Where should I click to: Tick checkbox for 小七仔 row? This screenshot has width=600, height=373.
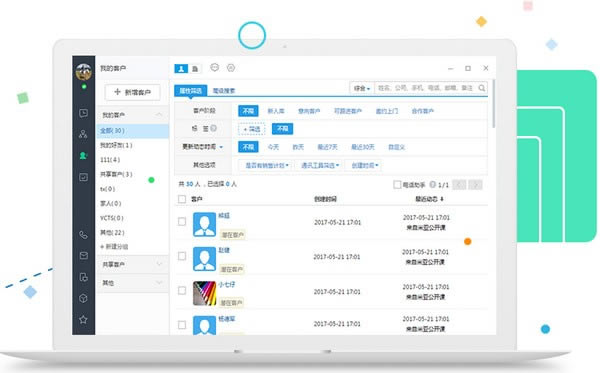click(x=182, y=291)
